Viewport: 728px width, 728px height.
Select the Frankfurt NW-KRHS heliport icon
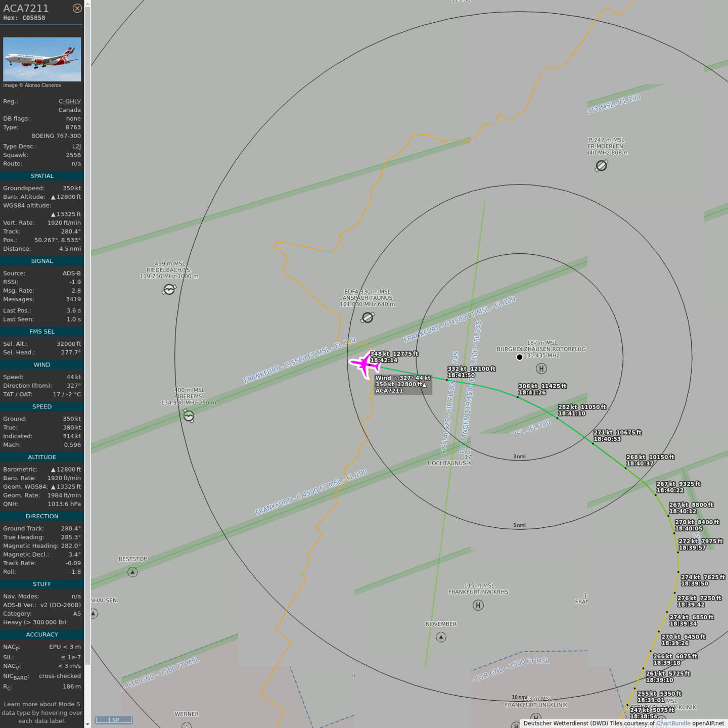click(x=478, y=605)
